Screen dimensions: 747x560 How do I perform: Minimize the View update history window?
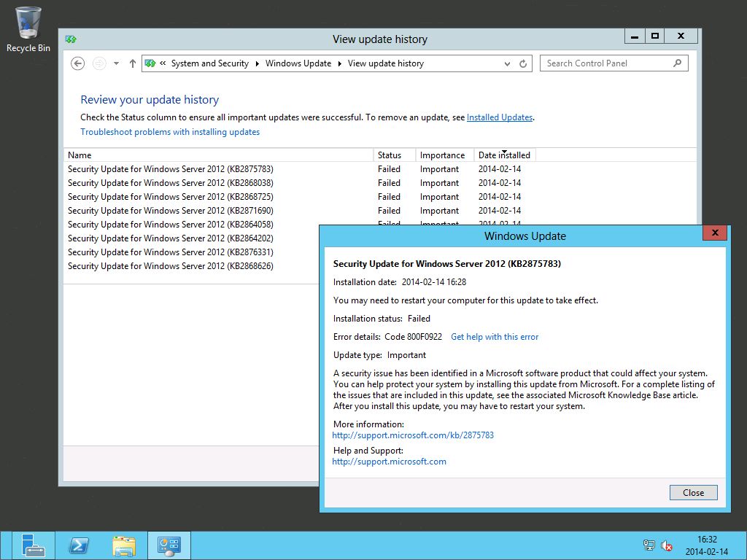[x=635, y=36]
